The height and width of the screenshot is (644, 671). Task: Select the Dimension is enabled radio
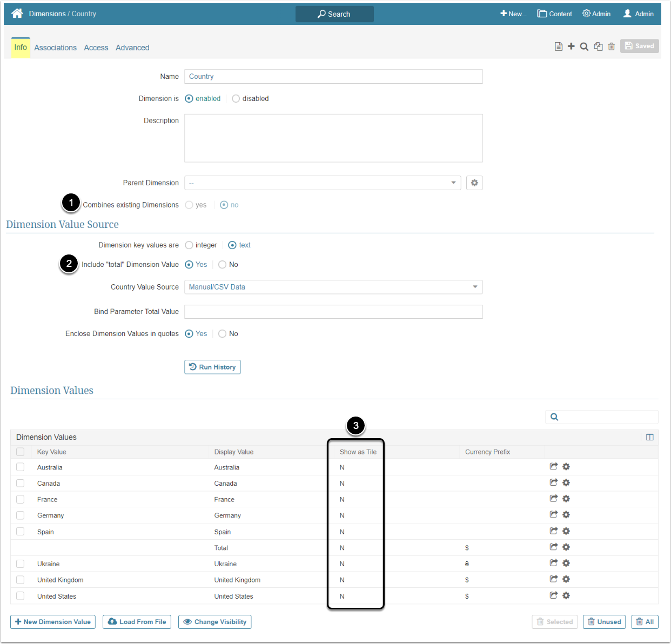click(189, 98)
